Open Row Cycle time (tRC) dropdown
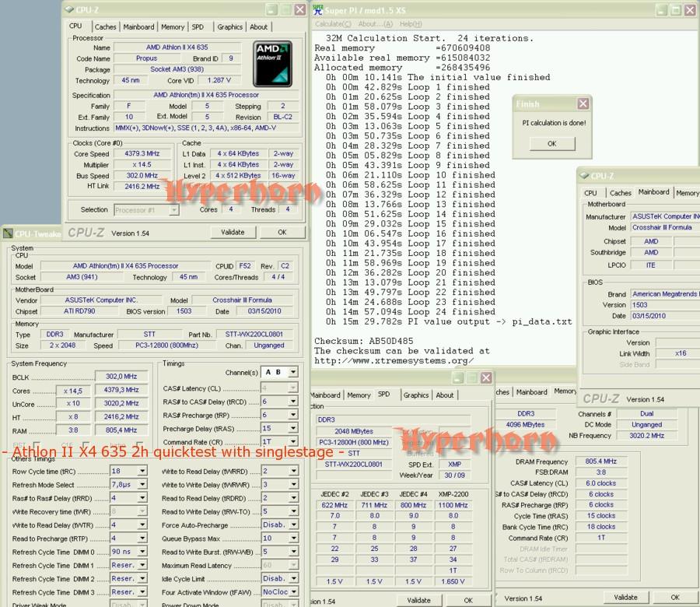Screen dimensions: 700x607 (142, 471)
